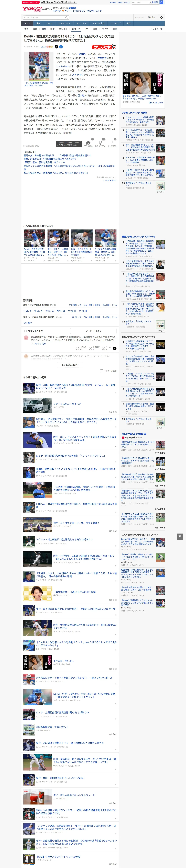Viewport: 186px width, 868px height.
Task: Open 購入履歴 link
Action: 152,18
